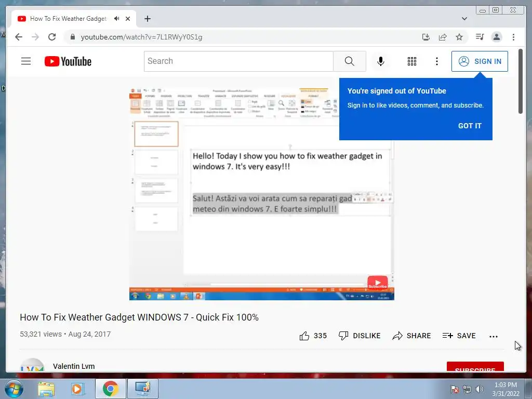Open Action Center flag icon
This screenshot has height=399, width=532.
454,389
